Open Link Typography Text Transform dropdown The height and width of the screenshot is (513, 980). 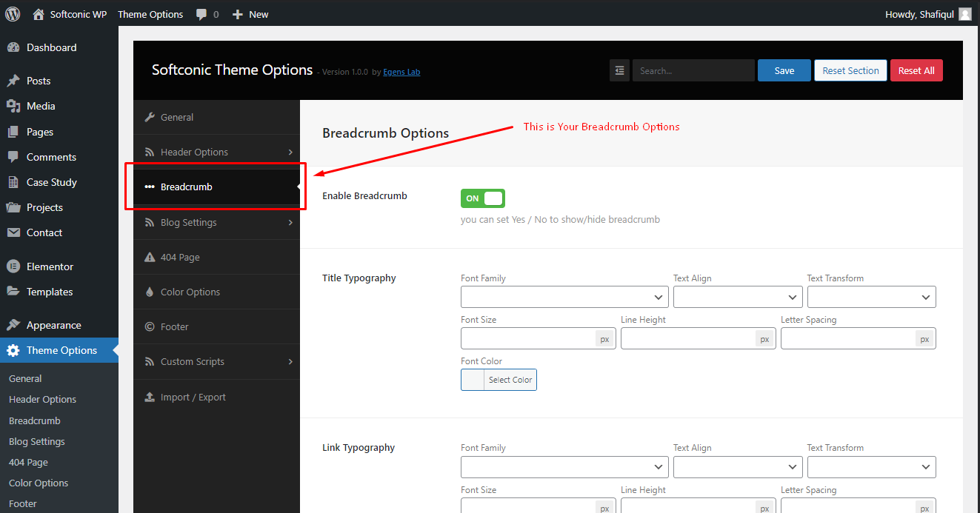point(872,467)
